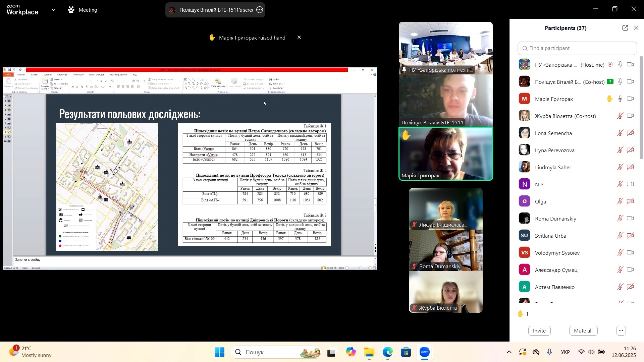Click the Find a participant search field
Screen dimensions: 644x362
click(577, 48)
